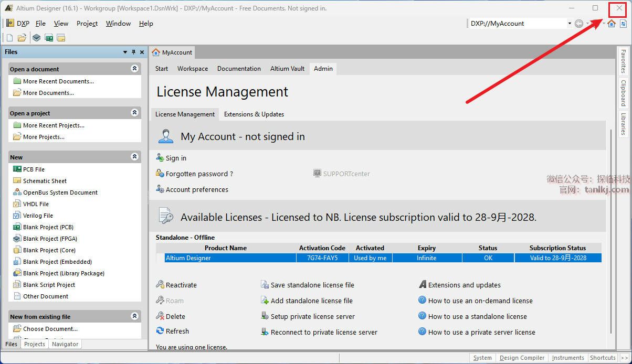This screenshot has height=364, width=632.
Task: Open a new PCB File
Action: point(34,169)
